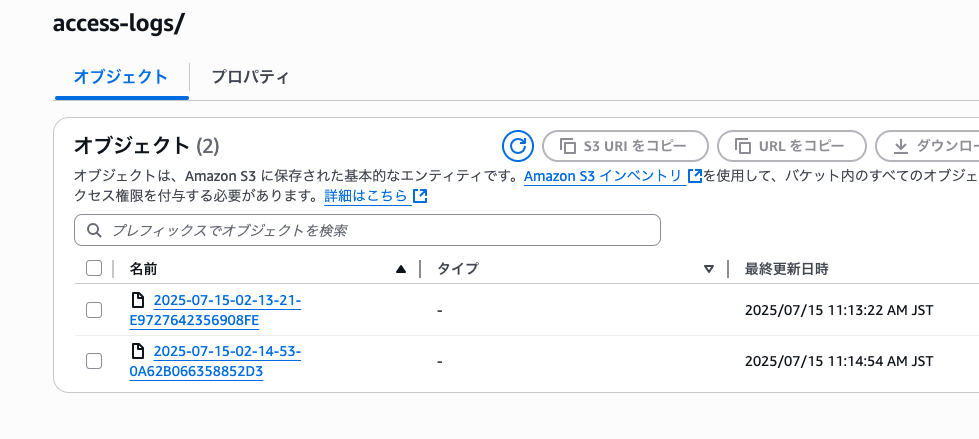
Task: Focus the プレフィックスでオブジェクトを検索 search field
Action: point(367,230)
